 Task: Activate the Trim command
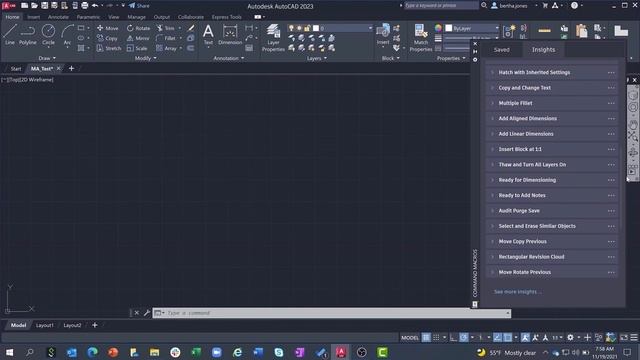coord(165,28)
